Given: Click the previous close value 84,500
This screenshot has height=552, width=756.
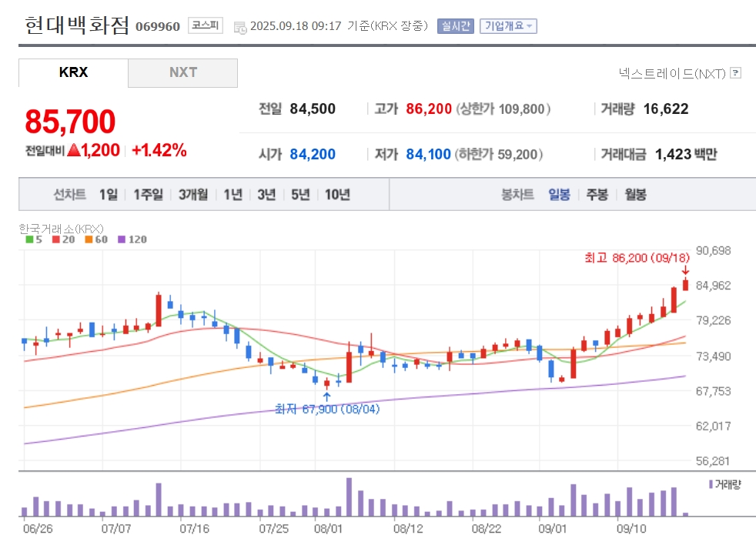Looking at the screenshot, I should click(x=313, y=109).
